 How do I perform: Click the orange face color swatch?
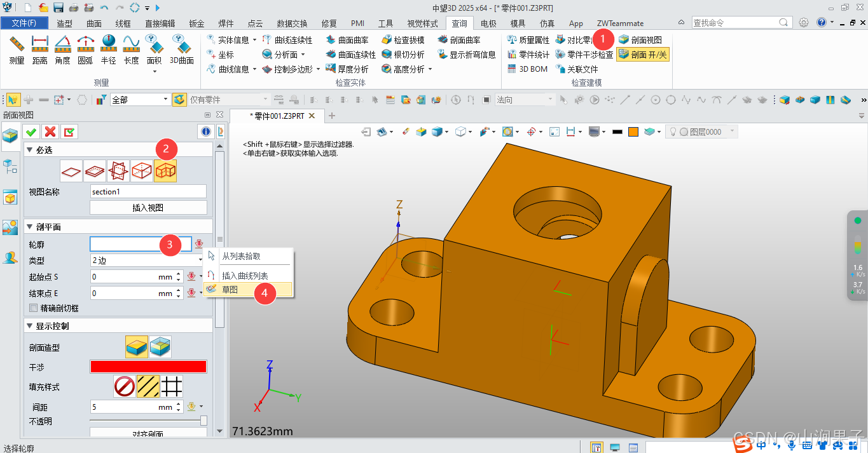(x=633, y=132)
